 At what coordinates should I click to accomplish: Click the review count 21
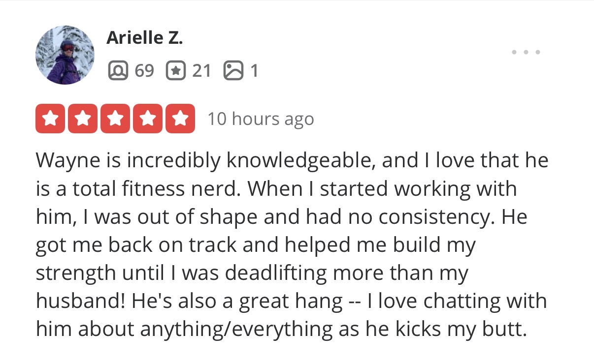click(x=201, y=71)
